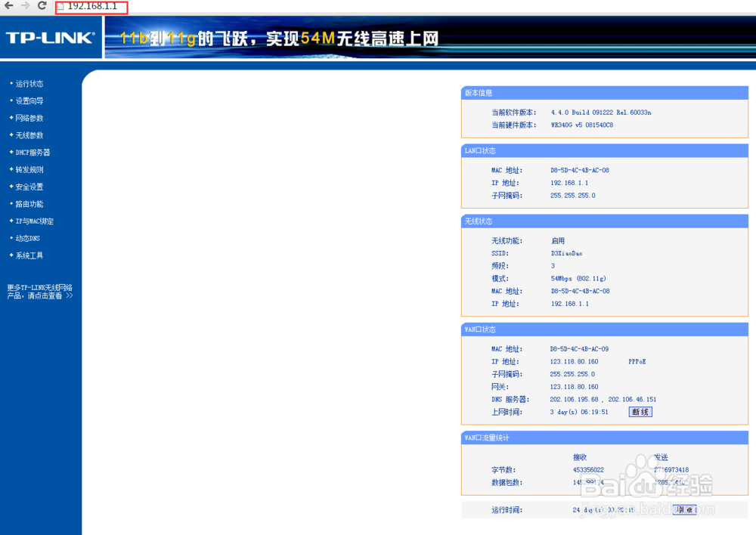
Task: Expand DHCP服务器 menu
Action: pos(33,153)
